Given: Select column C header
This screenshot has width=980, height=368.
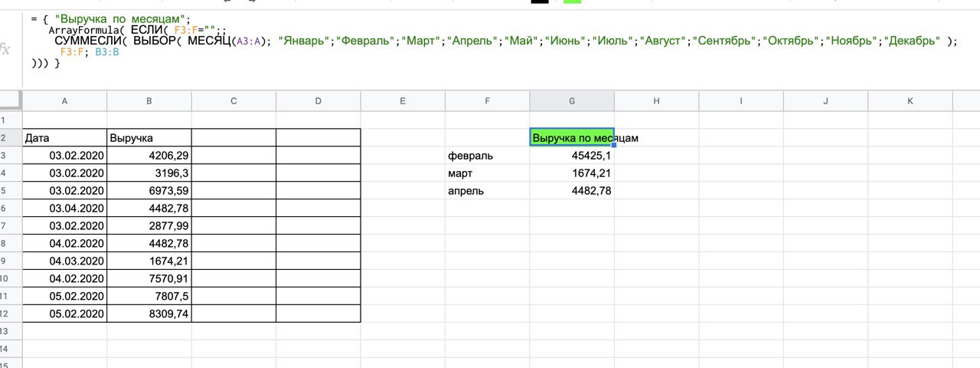Looking at the screenshot, I should click(234, 100).
